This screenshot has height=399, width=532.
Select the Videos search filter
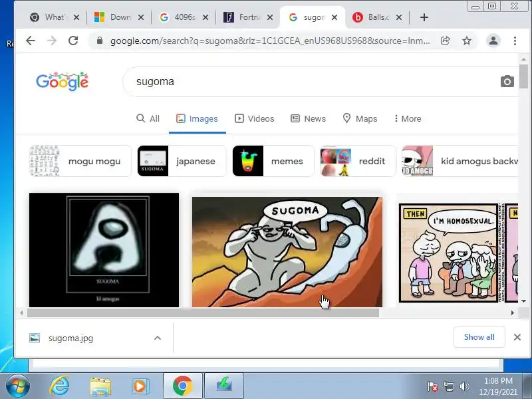click(x=255, y=119)
